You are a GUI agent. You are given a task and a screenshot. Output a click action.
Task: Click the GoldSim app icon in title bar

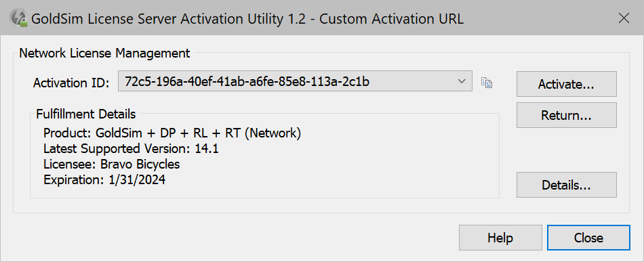[x=19, y=19]
